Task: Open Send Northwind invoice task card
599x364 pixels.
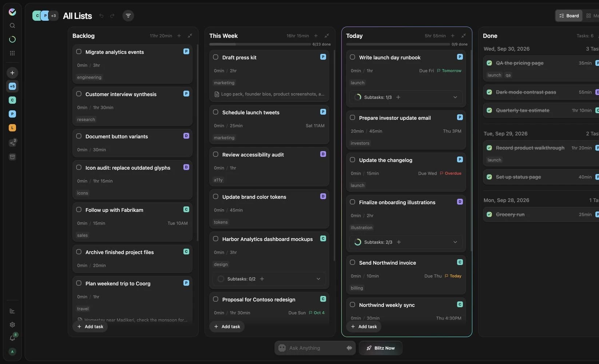Action: click(x=406, y=275)
